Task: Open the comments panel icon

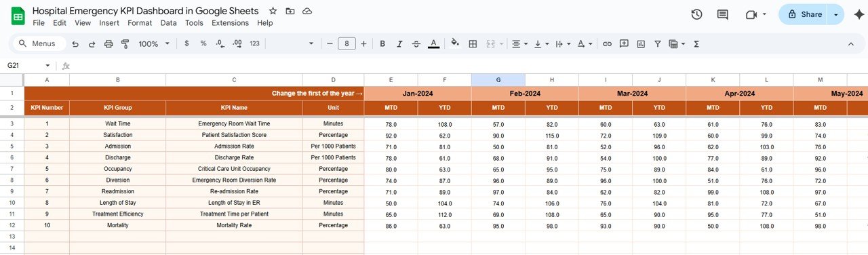Action: [723, 14]
